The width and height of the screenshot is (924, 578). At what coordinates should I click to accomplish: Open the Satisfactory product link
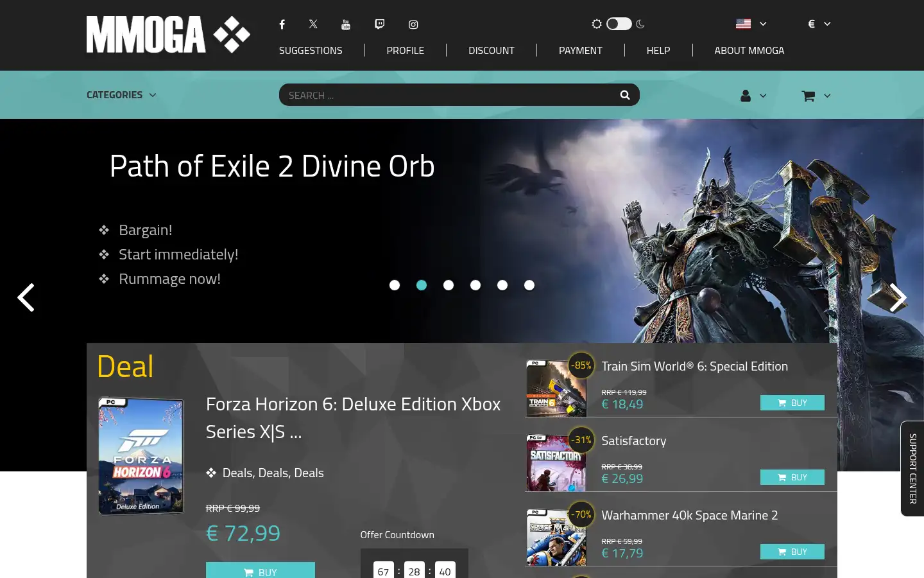pyautogui.click(x=634, y=441)
